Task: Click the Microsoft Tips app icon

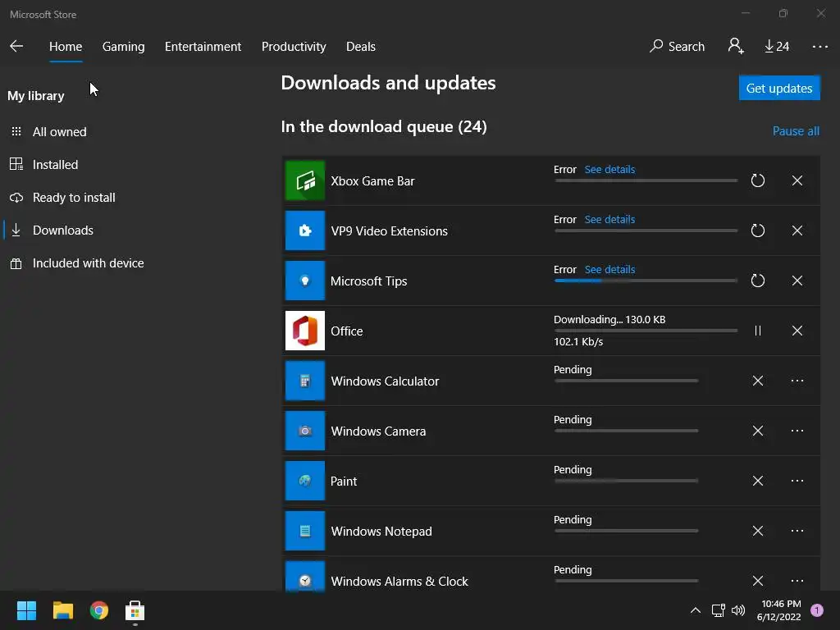Action: (305, 281)
